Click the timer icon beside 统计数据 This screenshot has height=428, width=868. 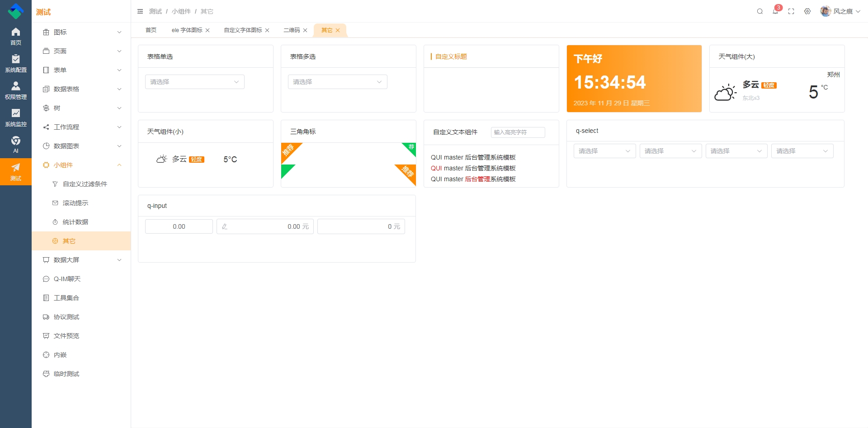55,222
